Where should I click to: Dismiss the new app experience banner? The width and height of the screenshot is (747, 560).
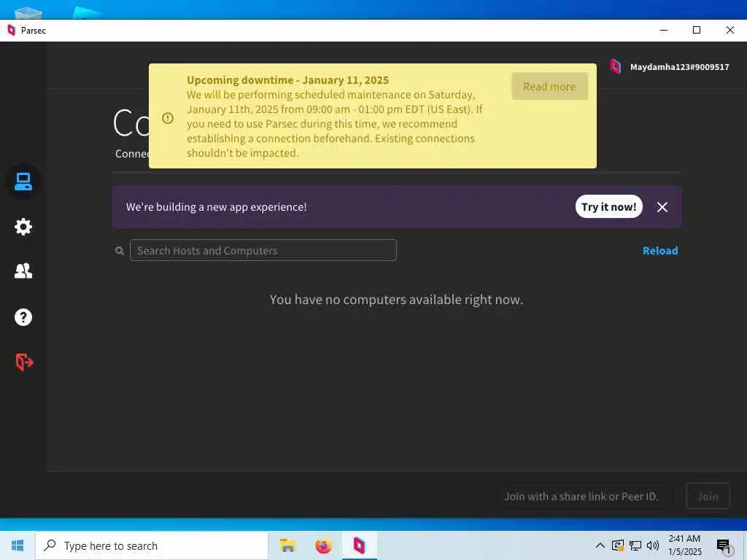coord(662,206)
